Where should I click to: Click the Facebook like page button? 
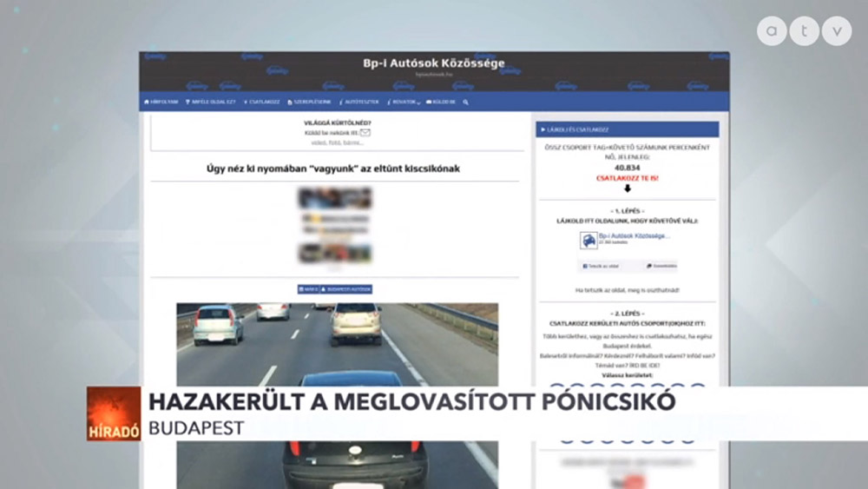[x=601, y=267]
